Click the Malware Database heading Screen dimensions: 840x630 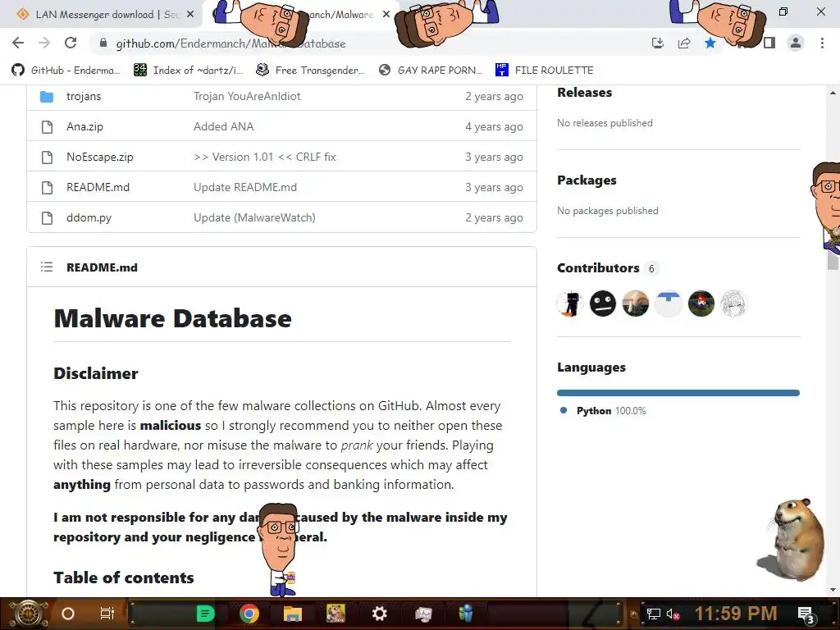[x=172, y=318]
